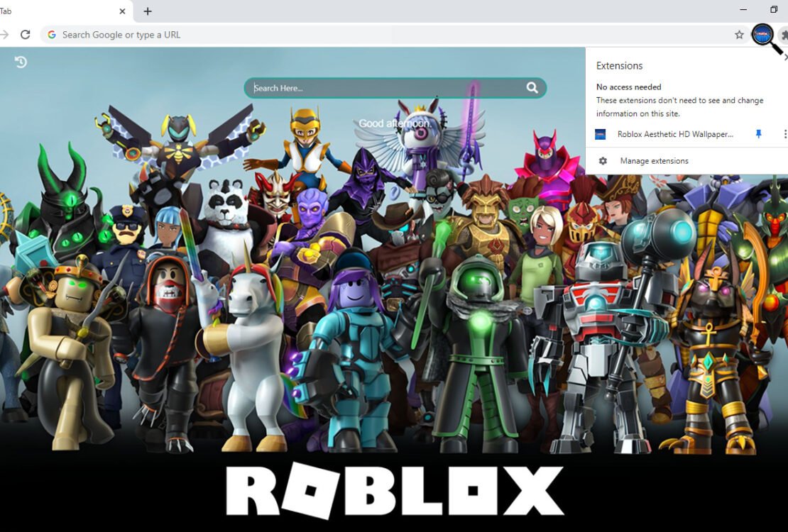Open the history icon on the page

(x=21, y=62)
